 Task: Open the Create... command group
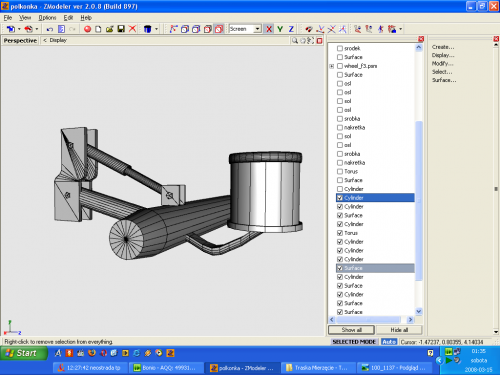[x=443, y=47]
